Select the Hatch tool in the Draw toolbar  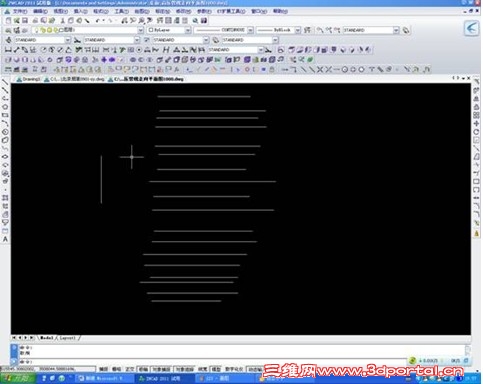tap(5, 198)
